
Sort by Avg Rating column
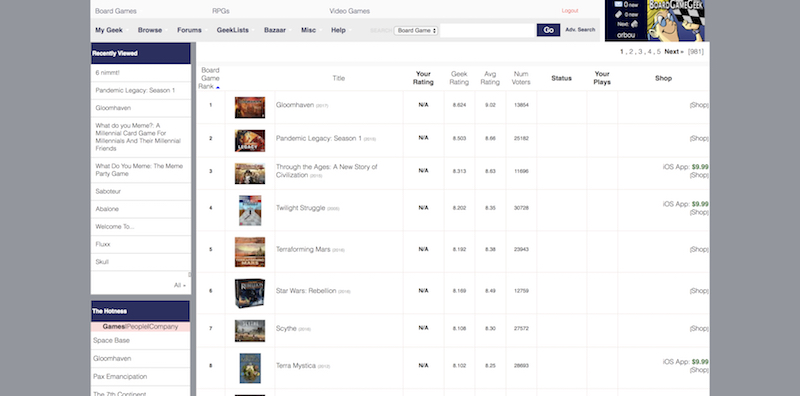coord(490,78)
